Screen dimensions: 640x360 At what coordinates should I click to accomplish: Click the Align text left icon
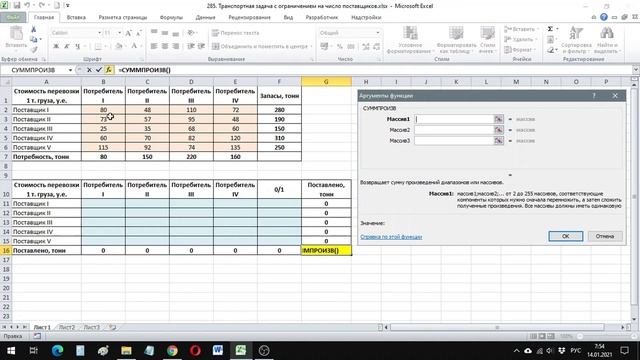click(154, 46)
